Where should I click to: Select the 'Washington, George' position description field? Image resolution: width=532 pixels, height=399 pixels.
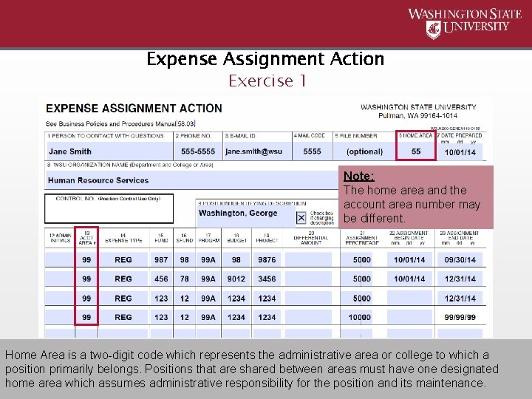click(246, 216)
